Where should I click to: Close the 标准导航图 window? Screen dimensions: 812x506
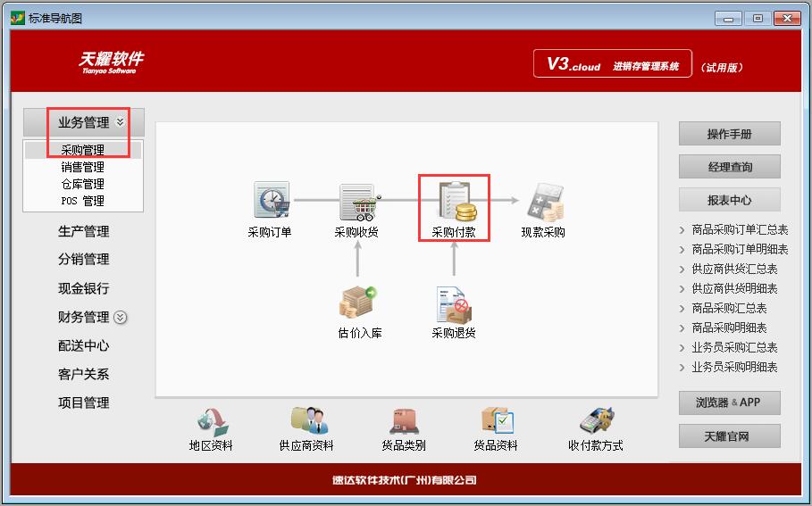(787, 19)
